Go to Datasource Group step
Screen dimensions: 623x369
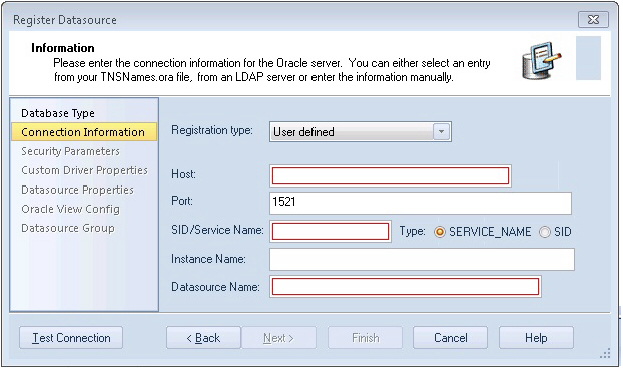pos(68,228)
